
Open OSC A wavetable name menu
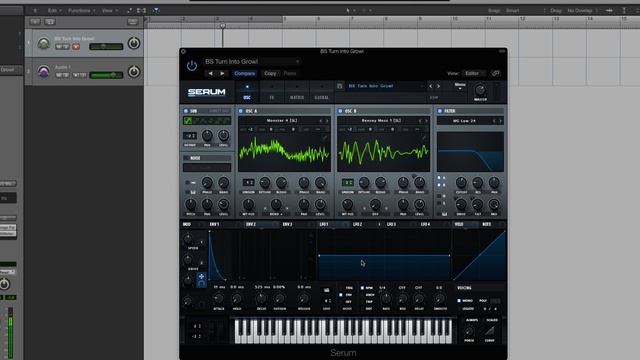click(x=282, y=121)
